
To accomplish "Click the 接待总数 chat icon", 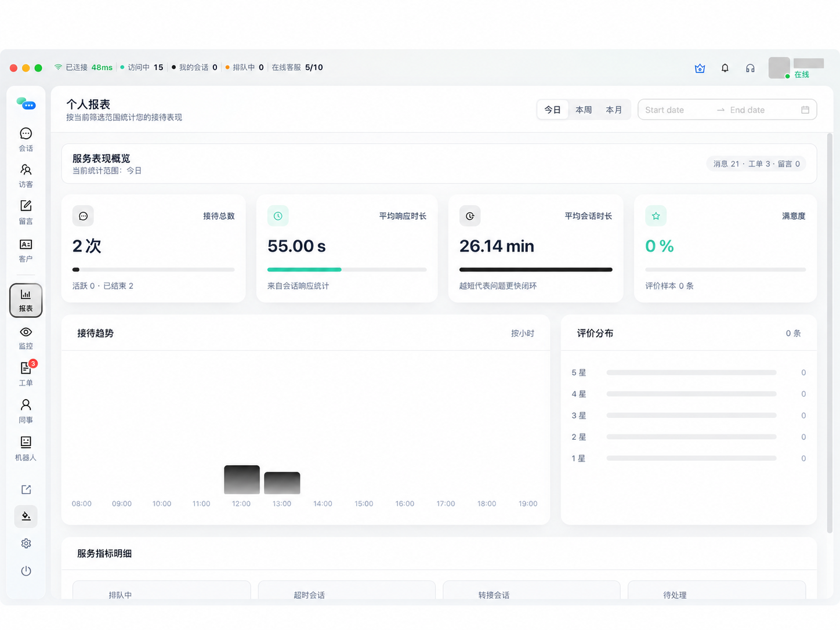I will 83,216.
